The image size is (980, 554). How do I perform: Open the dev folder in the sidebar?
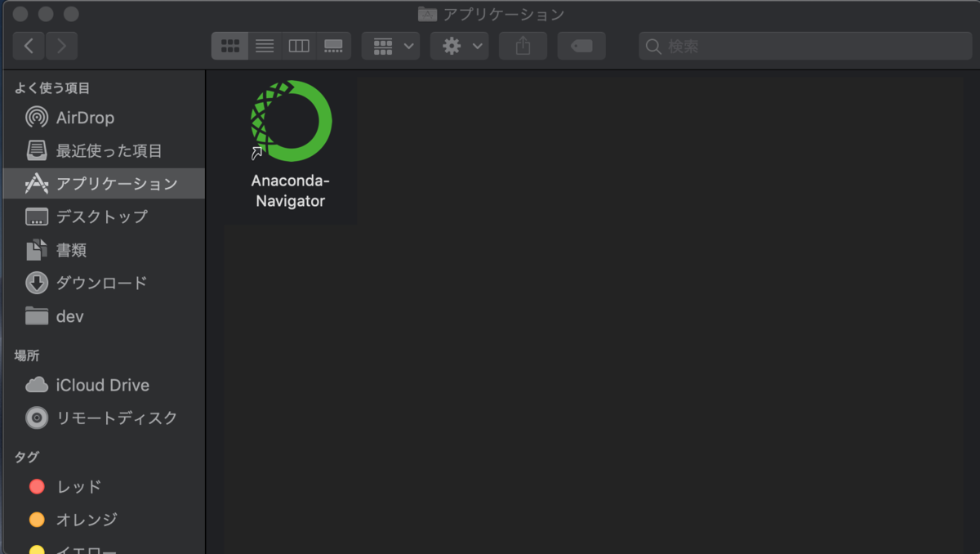pyautogui.click(x=103, y=316)
